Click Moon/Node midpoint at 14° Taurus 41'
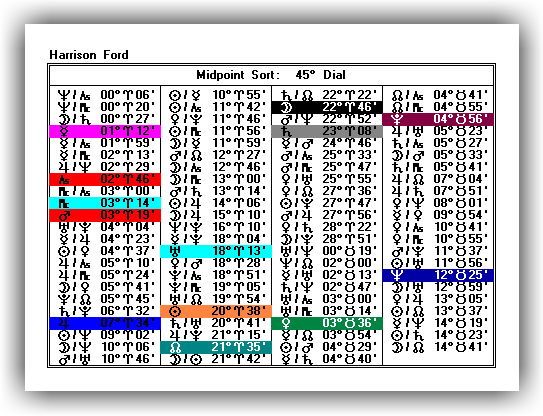The height and width of the screenshot is (416, 543). 439,347
